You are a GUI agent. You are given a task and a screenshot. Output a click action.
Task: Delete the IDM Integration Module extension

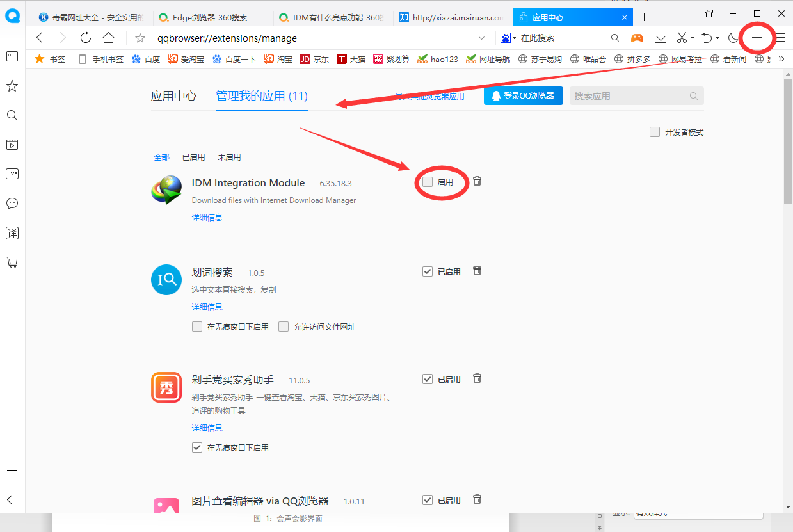tap(477, 181)
